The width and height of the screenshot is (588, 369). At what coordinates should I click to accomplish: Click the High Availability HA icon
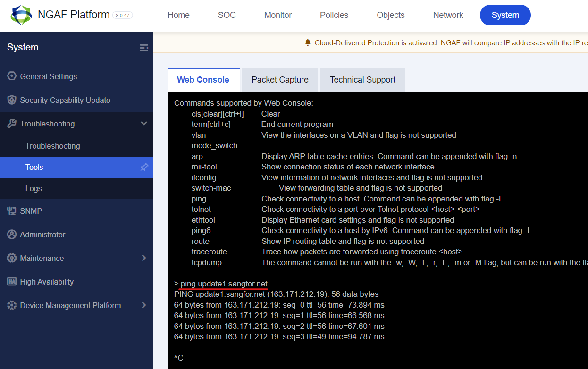coord(12,282)
